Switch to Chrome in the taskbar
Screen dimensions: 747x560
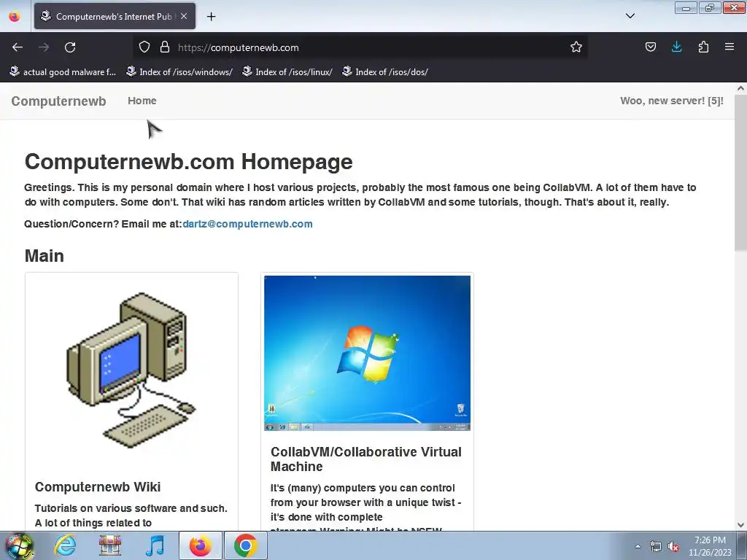tap(245, 545)
